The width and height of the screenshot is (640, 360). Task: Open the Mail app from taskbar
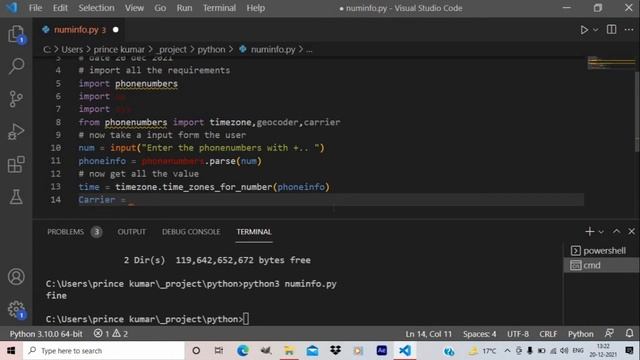point(312,351)
